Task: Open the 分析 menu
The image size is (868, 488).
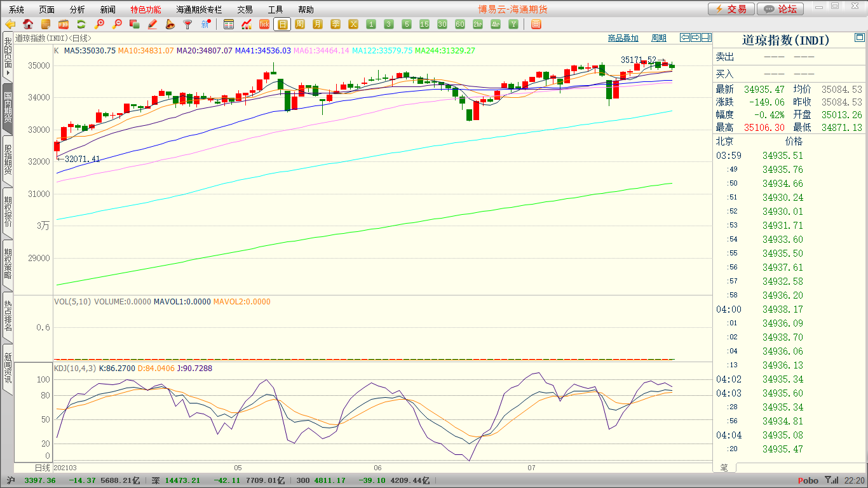Action: 78,10
